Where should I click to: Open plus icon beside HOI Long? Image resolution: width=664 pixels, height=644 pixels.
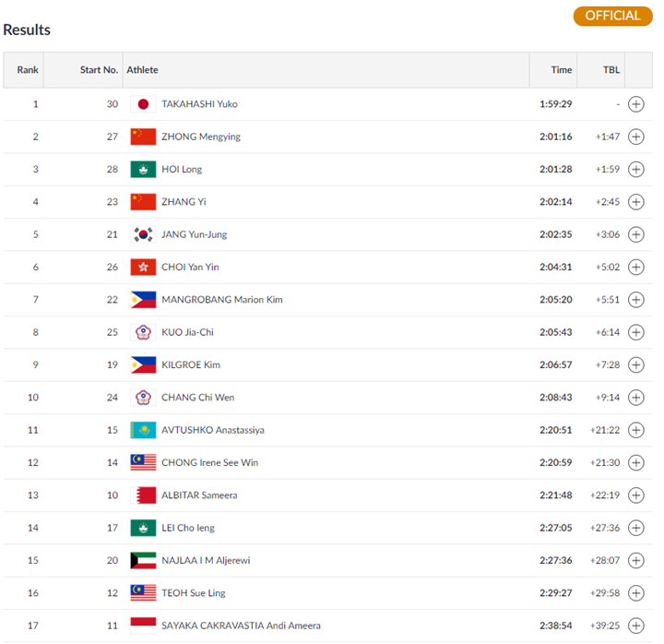[635, 169]
